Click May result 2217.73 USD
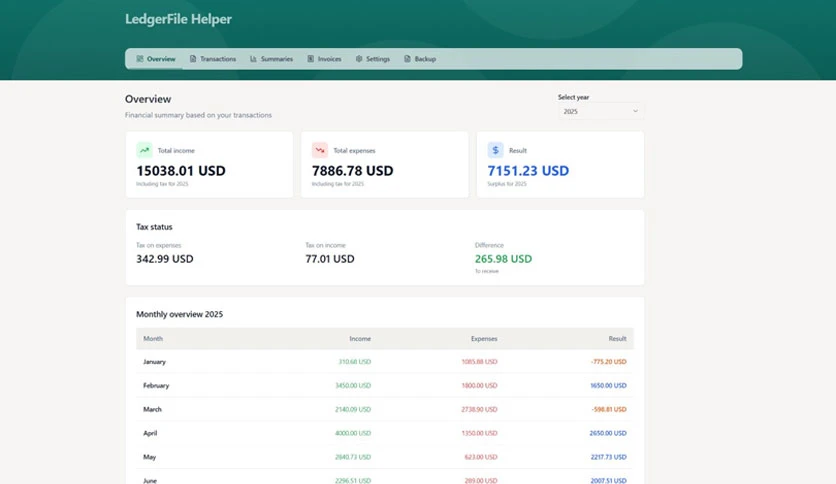The width and height of the screenshot is (836, 484). click(608, 457)
